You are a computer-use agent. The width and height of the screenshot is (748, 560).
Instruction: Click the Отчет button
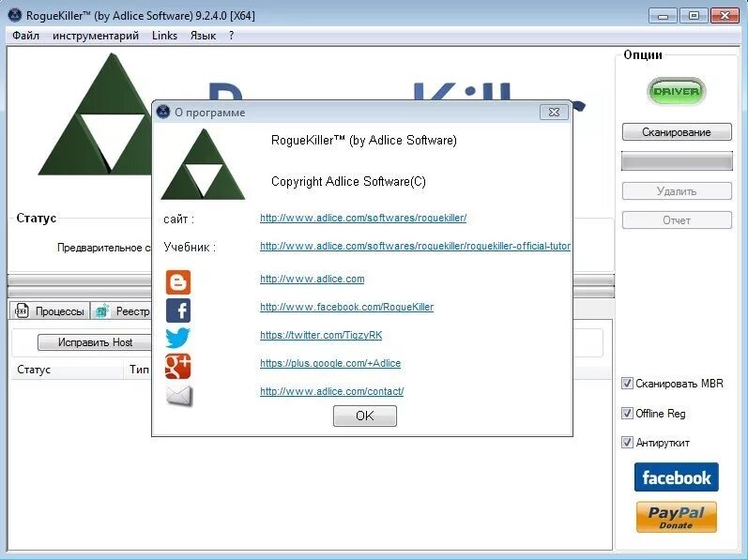point(677,220)
